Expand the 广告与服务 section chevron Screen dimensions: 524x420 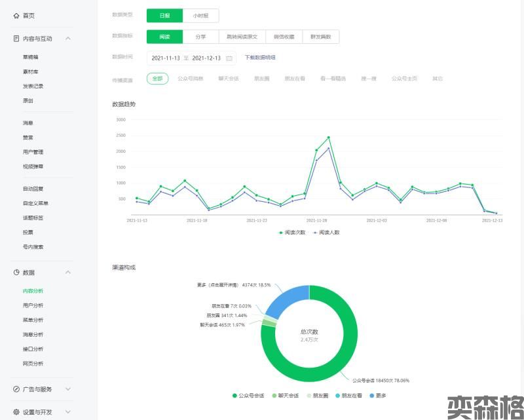pyautogui.click(x=68, y=389)
